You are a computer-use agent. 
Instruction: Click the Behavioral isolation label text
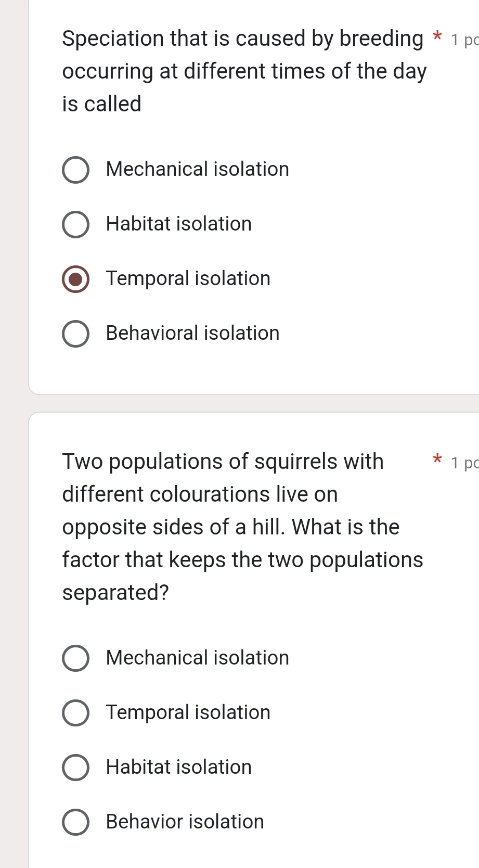point(192,334)
